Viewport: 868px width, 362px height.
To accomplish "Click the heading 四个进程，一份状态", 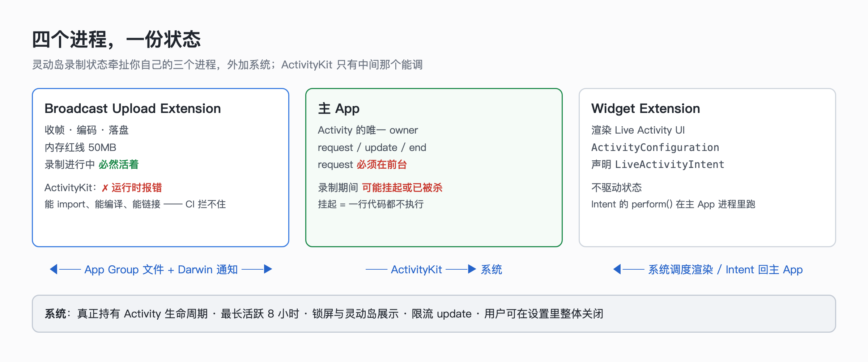I will click(x=116, y=39).
